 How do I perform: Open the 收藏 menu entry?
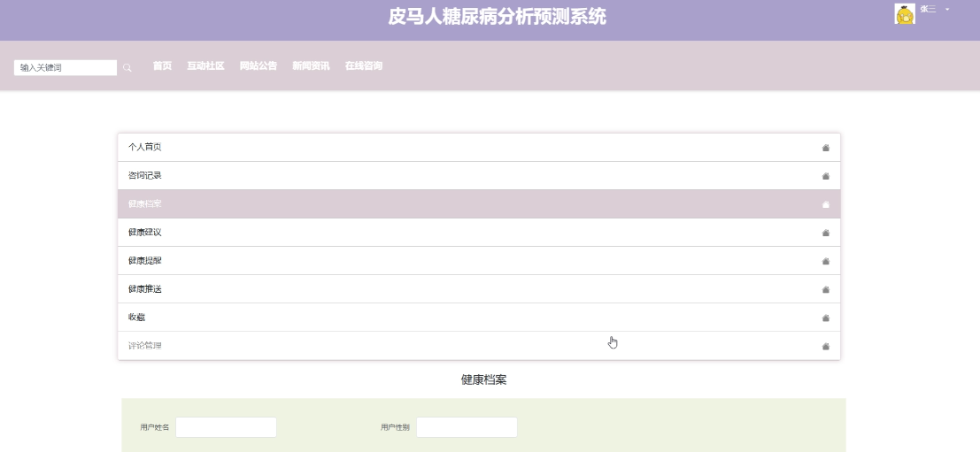[x=136, y=318]
